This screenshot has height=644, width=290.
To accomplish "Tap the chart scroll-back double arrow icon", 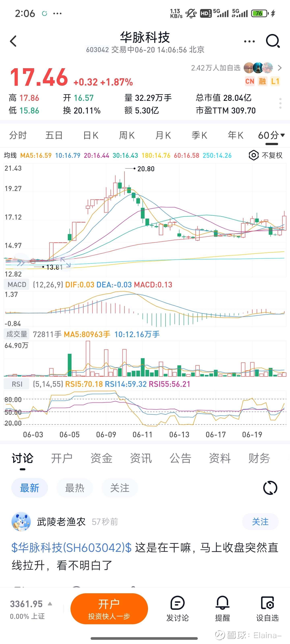I will 21,263.
